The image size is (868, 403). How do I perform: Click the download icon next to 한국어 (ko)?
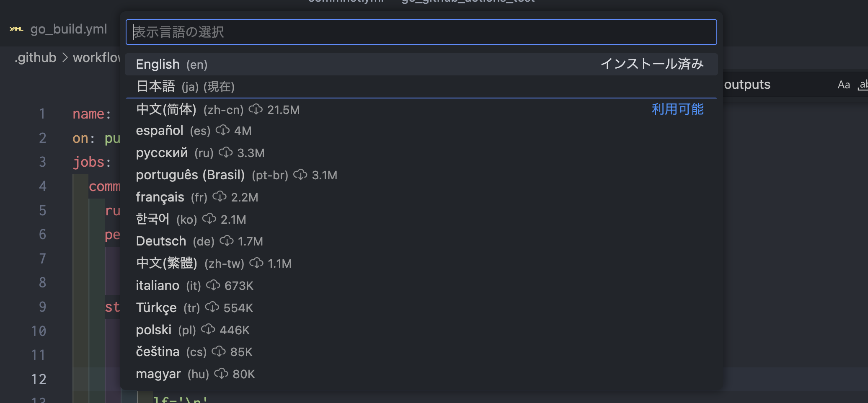click(x=209, y=219)
